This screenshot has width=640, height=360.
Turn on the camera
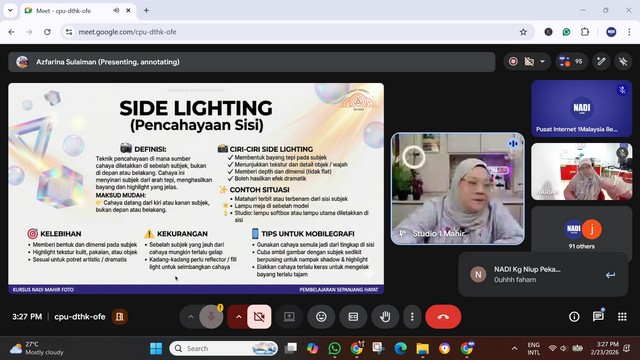259,317
